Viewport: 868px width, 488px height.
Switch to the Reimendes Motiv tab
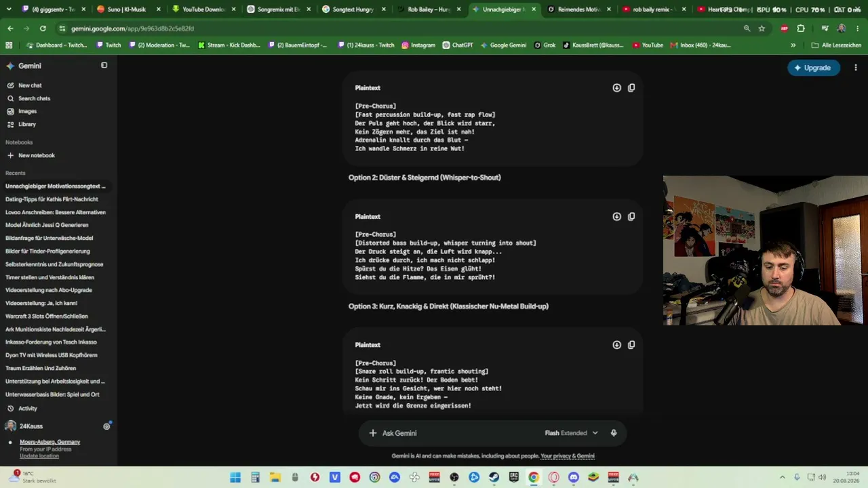[x=578, y=9]
